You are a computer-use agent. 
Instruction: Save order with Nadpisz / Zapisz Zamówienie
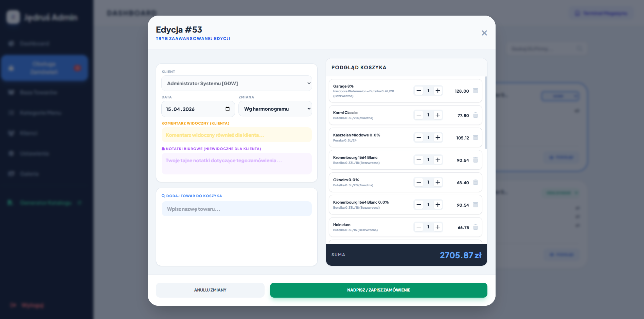coord(378,290)
